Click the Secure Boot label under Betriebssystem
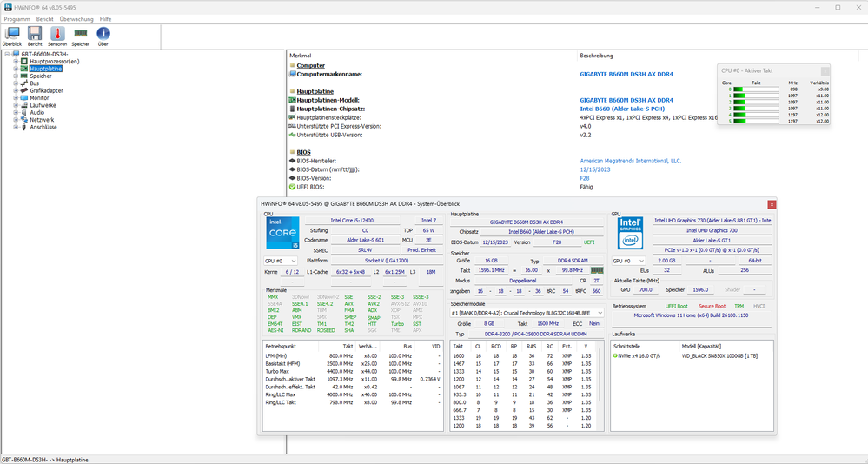 (x=712, y=306)
